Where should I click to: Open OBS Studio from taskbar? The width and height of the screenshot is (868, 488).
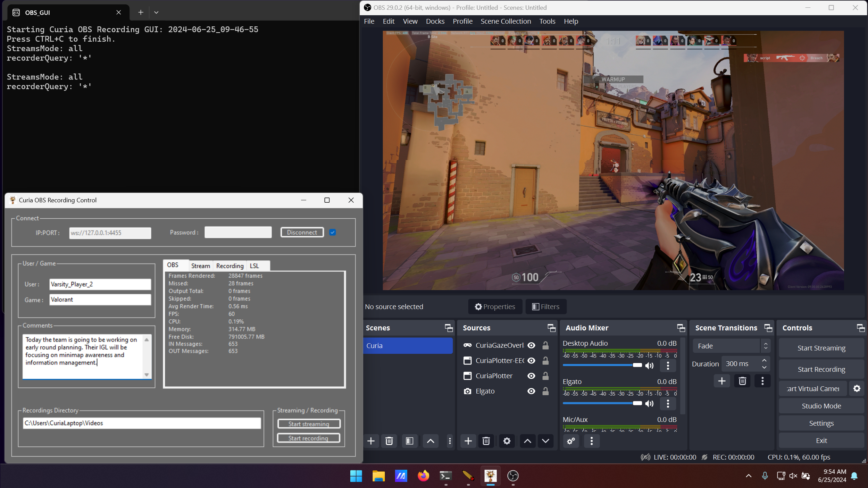tap(513, 476)
